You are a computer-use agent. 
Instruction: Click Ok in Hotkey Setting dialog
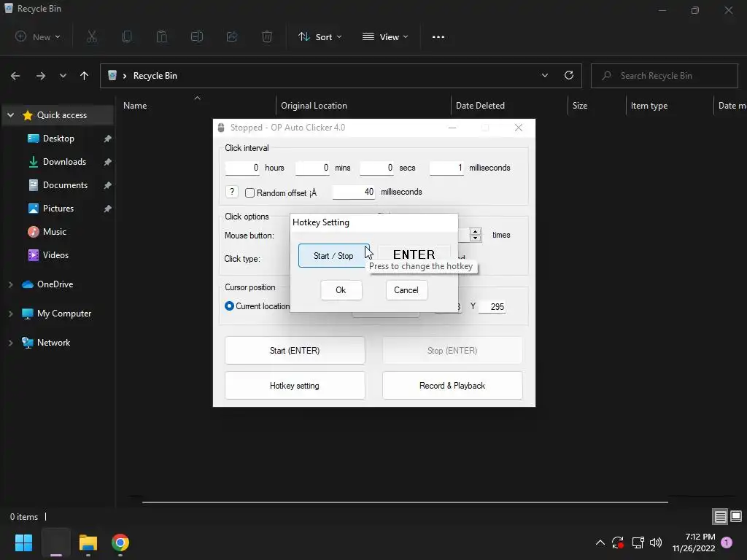click(x=341, y=290)
